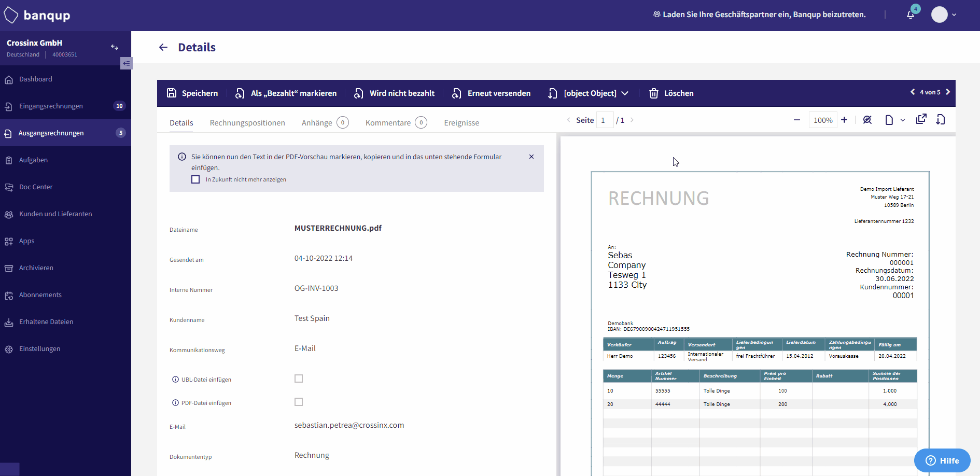Screen dimensions: 980x476
Task: Click filename MUSTERRECHNUNG.pdf
Action: tap(338, 228)
